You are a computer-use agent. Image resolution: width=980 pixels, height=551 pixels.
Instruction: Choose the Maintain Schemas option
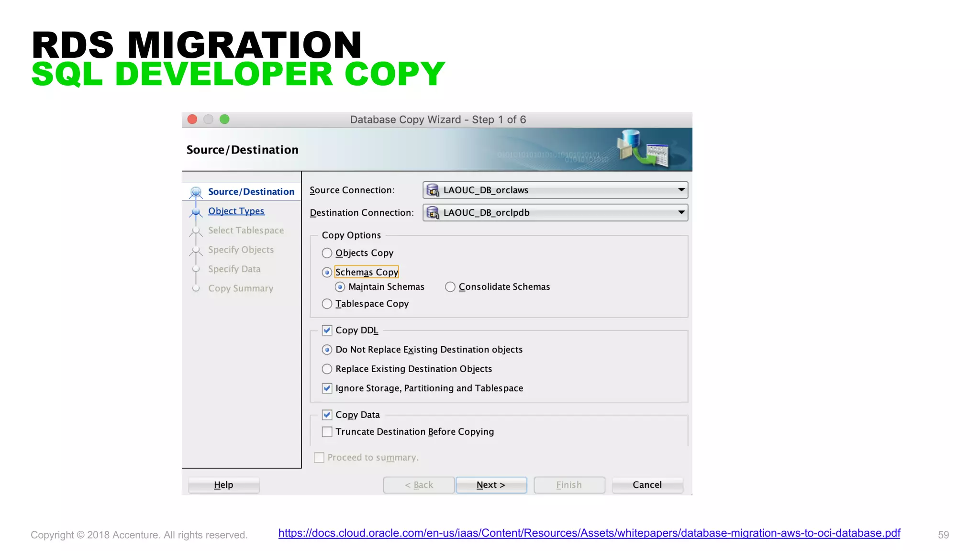[x=340, y=287]
